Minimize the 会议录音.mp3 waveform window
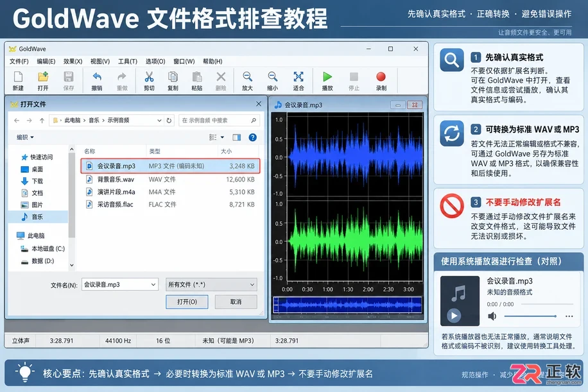Image resolution: width=588 pixels, height=392 pixels. click(398, 105)
